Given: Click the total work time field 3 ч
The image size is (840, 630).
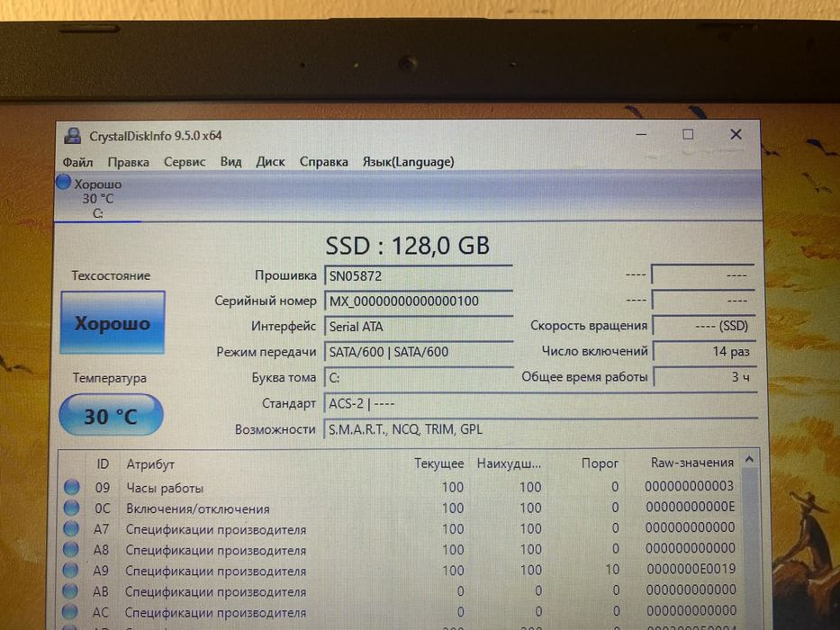Looking at the screenshot, I should (x=703, y=377).
